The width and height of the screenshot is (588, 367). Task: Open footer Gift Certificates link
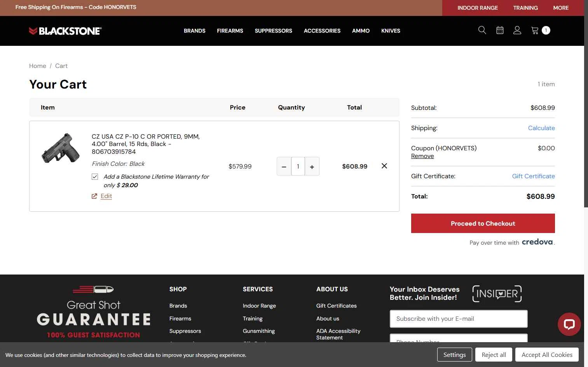337,306
